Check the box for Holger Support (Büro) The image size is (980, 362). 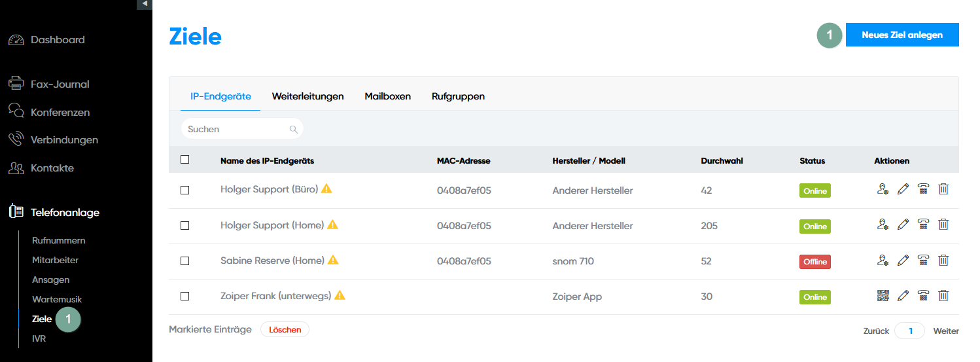click(x=184, y=190)
